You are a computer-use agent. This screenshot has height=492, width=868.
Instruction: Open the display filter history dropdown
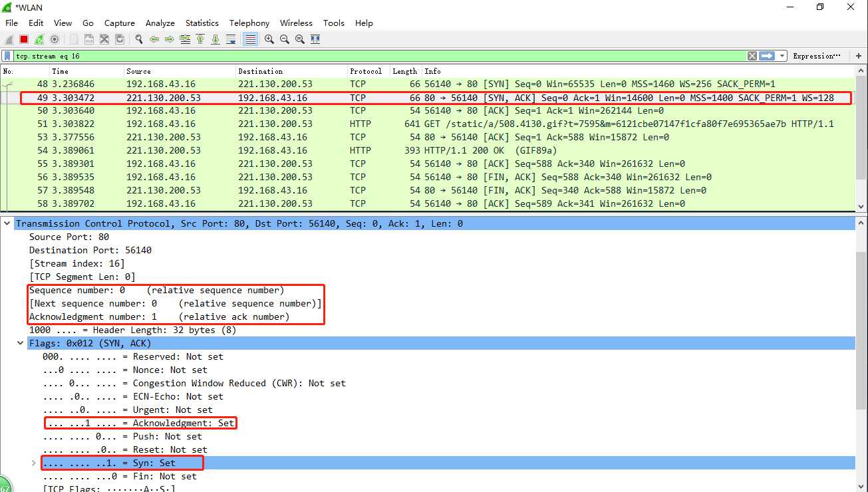pos(782,57)
